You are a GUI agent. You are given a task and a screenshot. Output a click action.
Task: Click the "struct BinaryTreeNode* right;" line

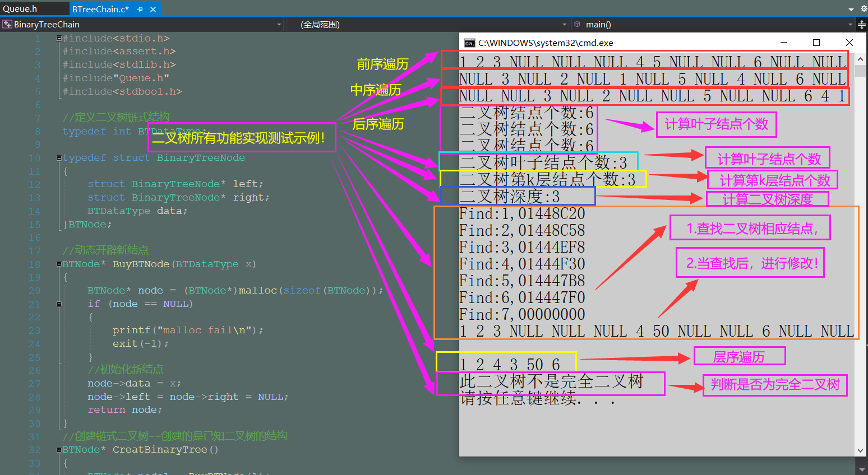178,198
